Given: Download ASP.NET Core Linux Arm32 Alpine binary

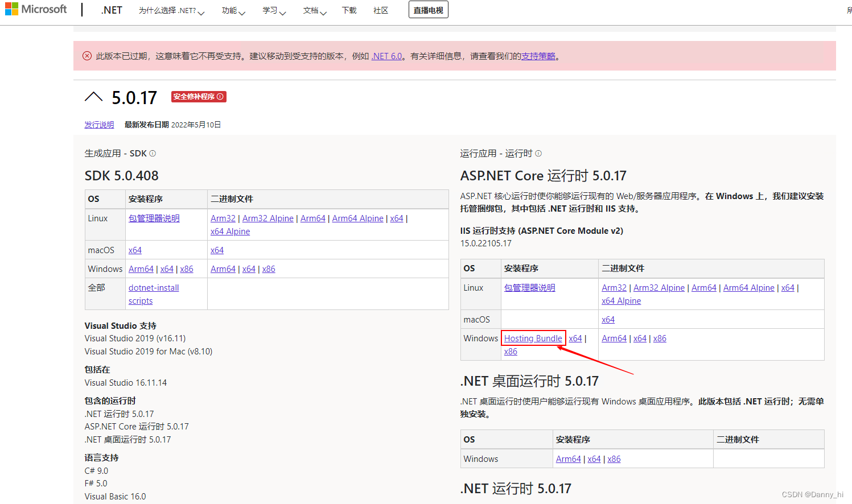Looking at the screenshot, I should click(659, 288).
